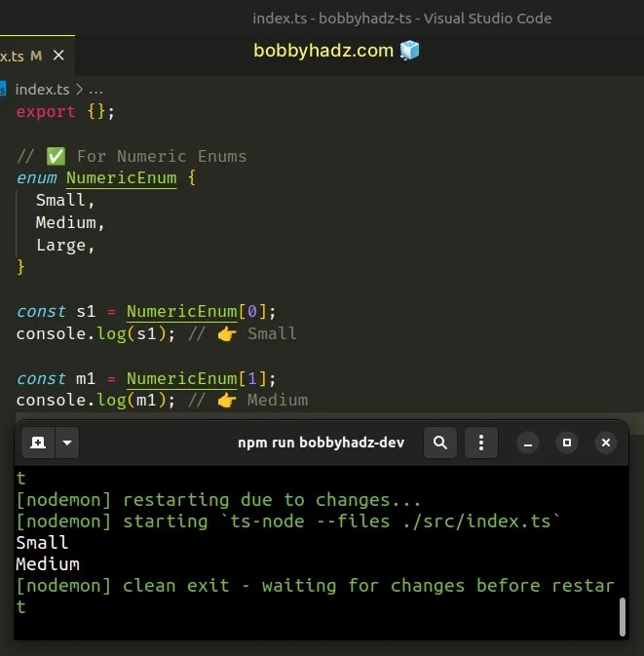Click the 'starting ts-node' terminal line
644x656 pixels.
coord(287,521)
